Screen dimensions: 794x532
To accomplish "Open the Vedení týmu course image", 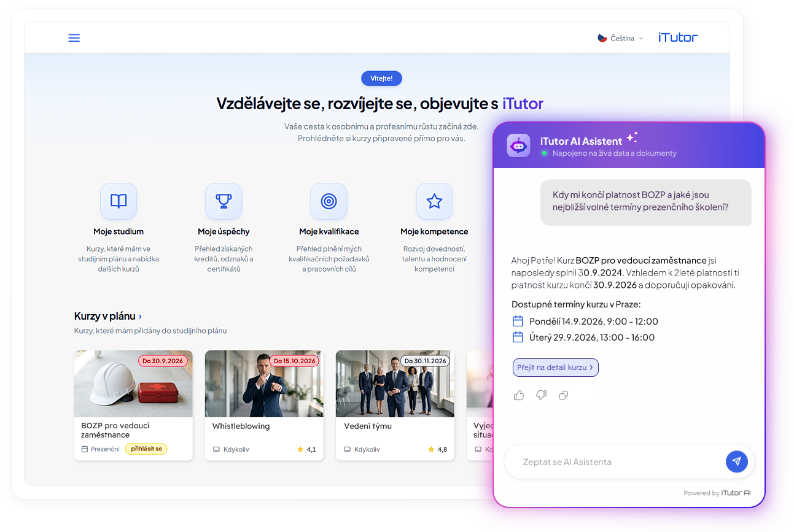I will point(395,384).
